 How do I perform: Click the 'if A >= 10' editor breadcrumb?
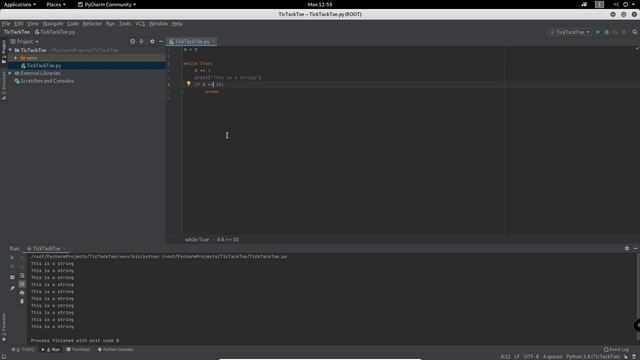228,240
